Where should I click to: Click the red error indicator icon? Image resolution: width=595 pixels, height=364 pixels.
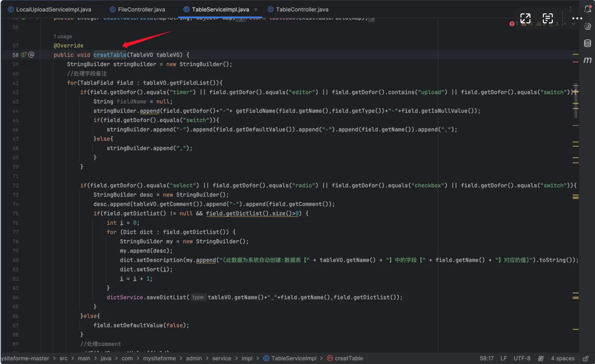[x=512, y=24]
